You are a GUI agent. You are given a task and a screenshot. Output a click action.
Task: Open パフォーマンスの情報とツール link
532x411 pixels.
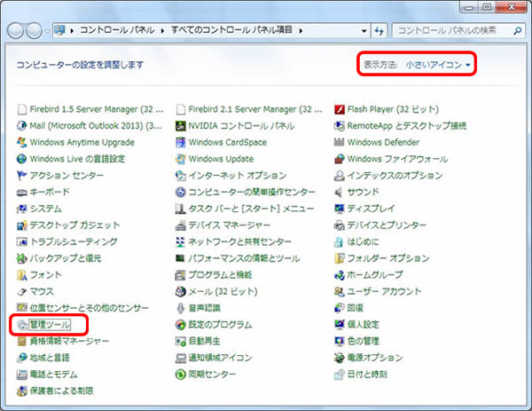pyautogui.click(x=244, y=258)
